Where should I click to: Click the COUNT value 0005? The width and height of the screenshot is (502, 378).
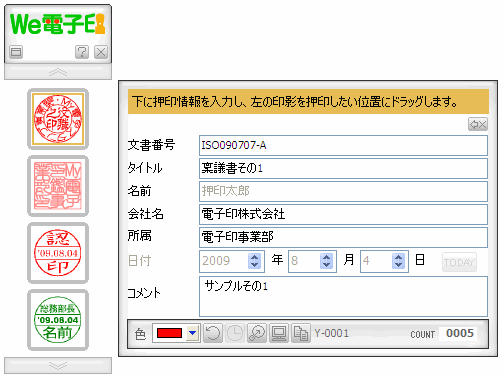pyautogui.click(x=460, y=333)
